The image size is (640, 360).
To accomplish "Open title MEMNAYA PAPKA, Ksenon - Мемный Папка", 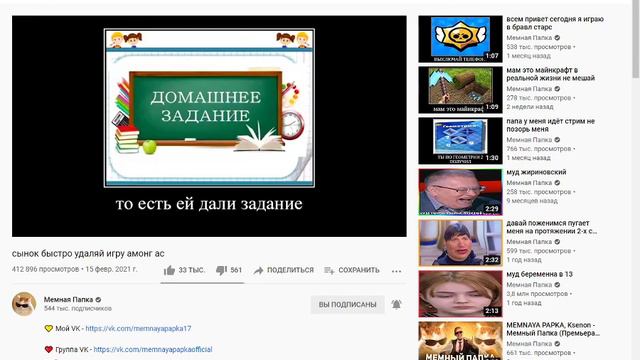I will point(553,329).
